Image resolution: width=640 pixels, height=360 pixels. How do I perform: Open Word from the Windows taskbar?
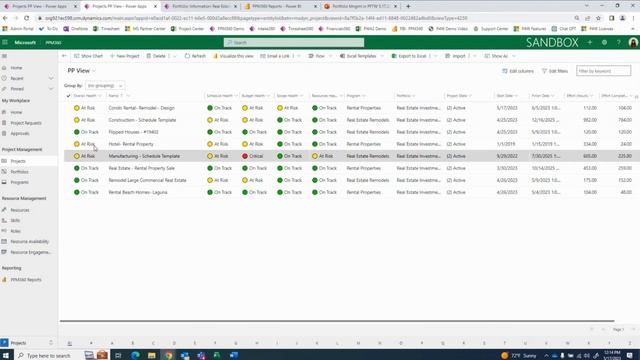(x=233, y=355)
